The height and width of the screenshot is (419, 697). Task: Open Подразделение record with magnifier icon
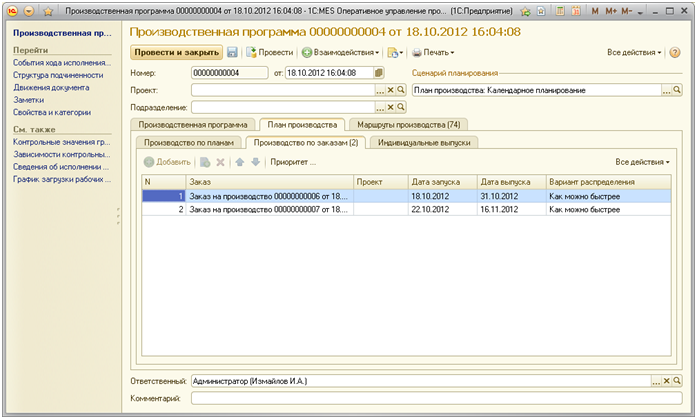401,108
